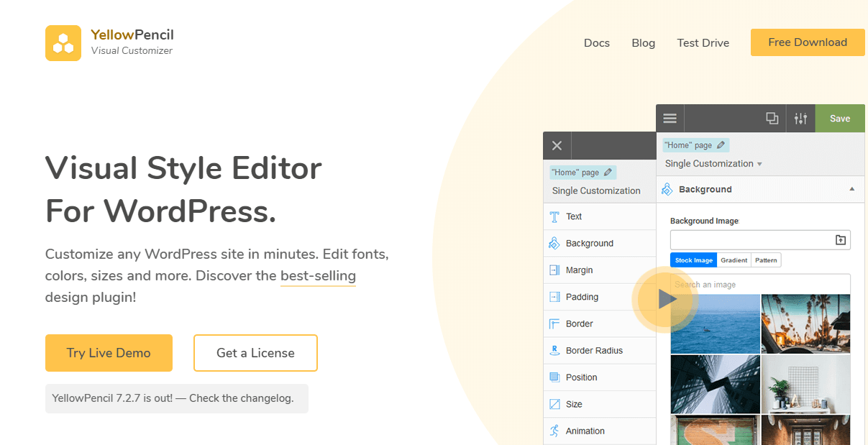
Task: Select the plants on shelf thumbnail
Action: [806, 385]
